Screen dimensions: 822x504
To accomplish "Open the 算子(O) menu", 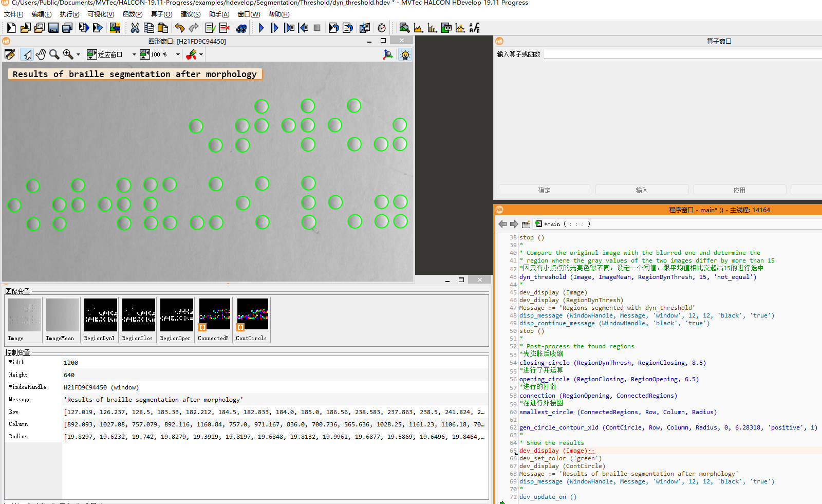I will pyautogui.click(x=161, y=14).
